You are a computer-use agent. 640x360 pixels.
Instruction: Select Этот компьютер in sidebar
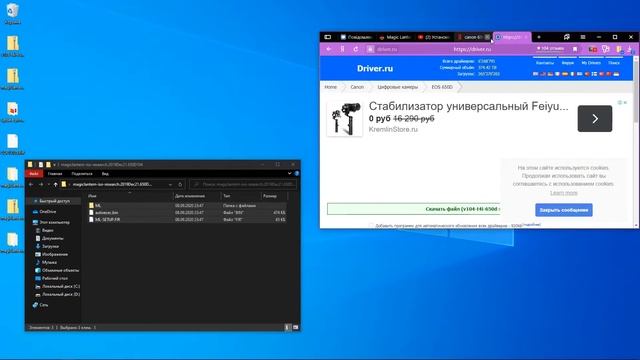click(x=51, y=222)
